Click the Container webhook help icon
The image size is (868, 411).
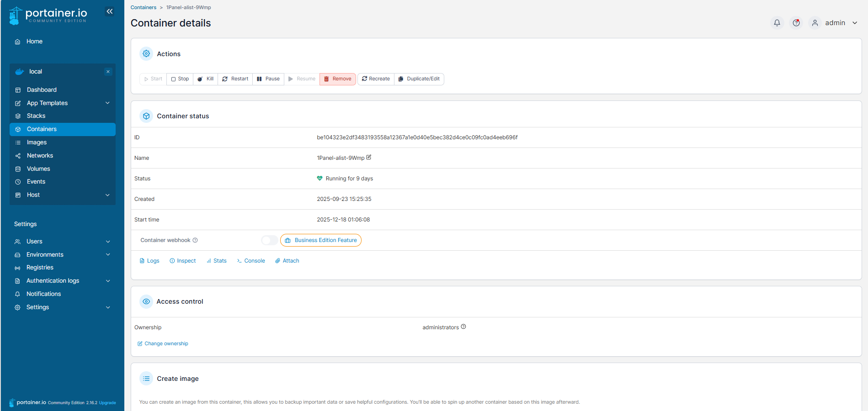click(195, 240)
